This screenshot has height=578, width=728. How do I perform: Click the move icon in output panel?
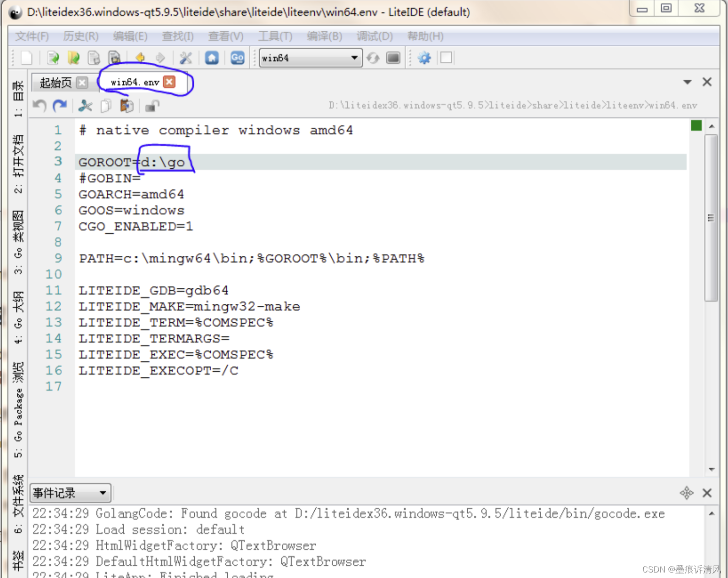tap(686, 493)
